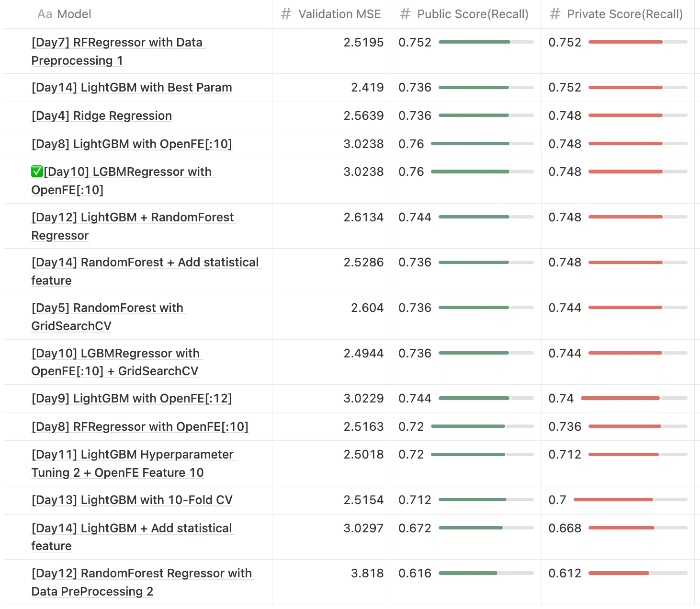
Task: Click the number icon beside Public Score(Recall)
Action: pos(405,14)
